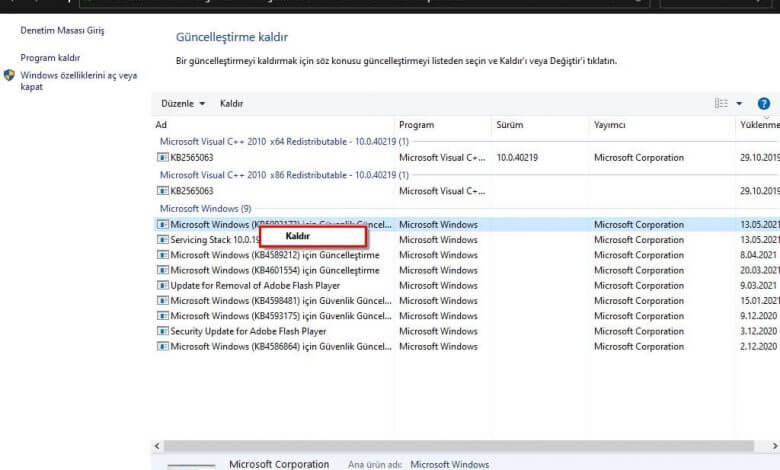
Task: Click Microsoft Corporation in the details pane
Action: [x=279, y=464]
